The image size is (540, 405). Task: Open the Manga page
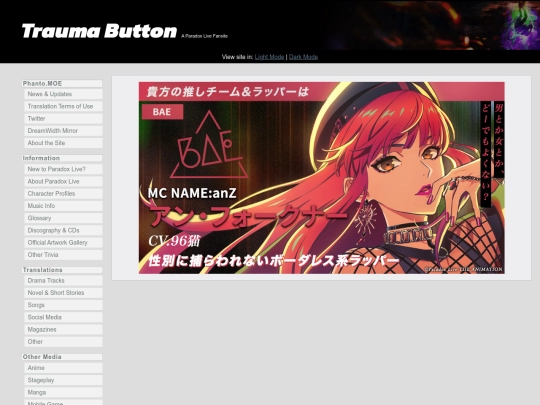click(x=63, y=392)
